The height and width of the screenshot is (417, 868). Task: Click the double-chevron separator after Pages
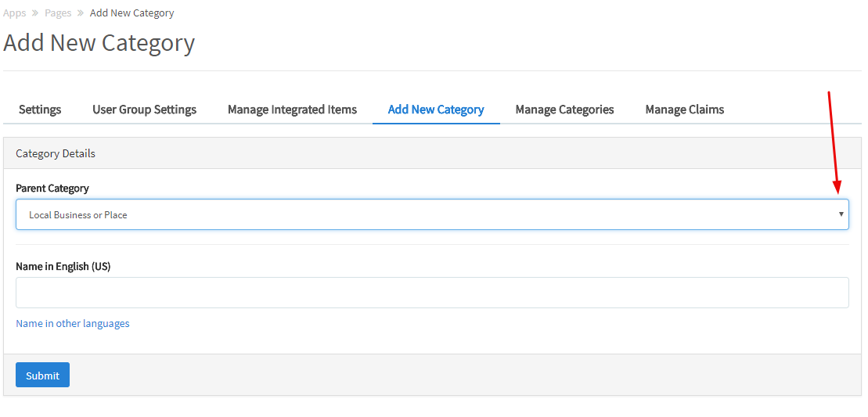81,13
